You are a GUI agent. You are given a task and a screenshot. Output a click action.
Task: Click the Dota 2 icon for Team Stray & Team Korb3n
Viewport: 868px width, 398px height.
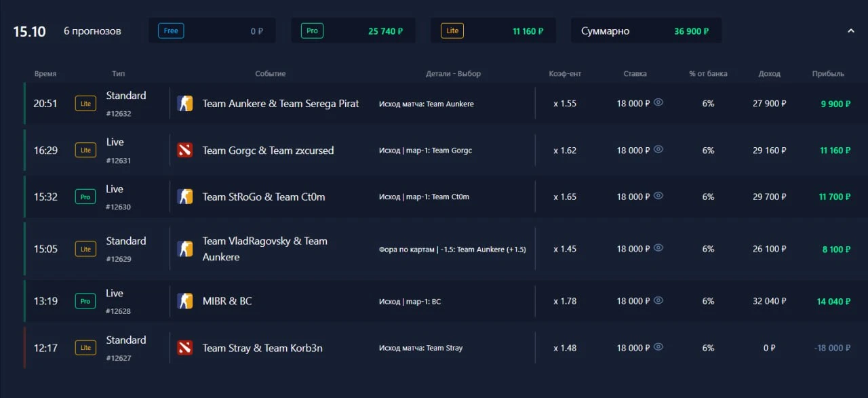[x=185, y=348]
